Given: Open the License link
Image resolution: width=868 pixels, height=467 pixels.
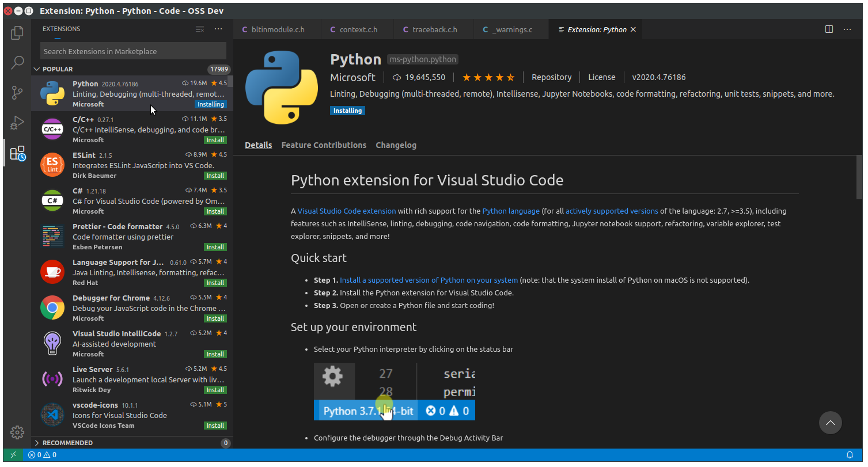Looking at the screenshot, I should pos(602,77).
